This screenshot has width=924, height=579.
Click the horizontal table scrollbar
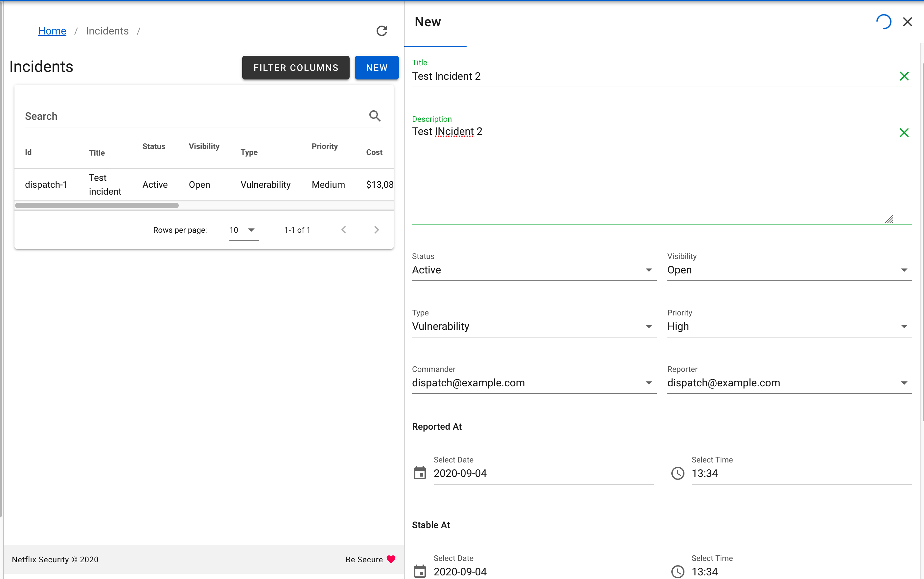[x=97, y=205]
